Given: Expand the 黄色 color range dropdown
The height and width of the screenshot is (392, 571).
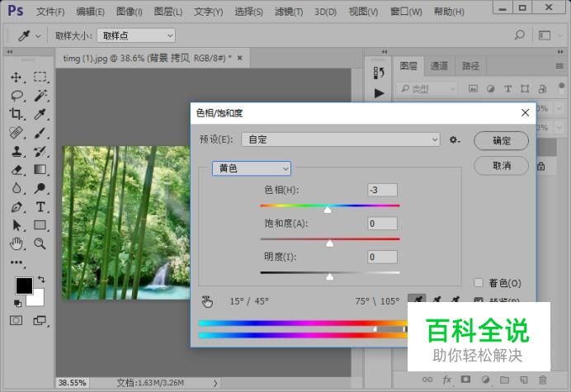Looking at the screenshot, I should (252, 168).
